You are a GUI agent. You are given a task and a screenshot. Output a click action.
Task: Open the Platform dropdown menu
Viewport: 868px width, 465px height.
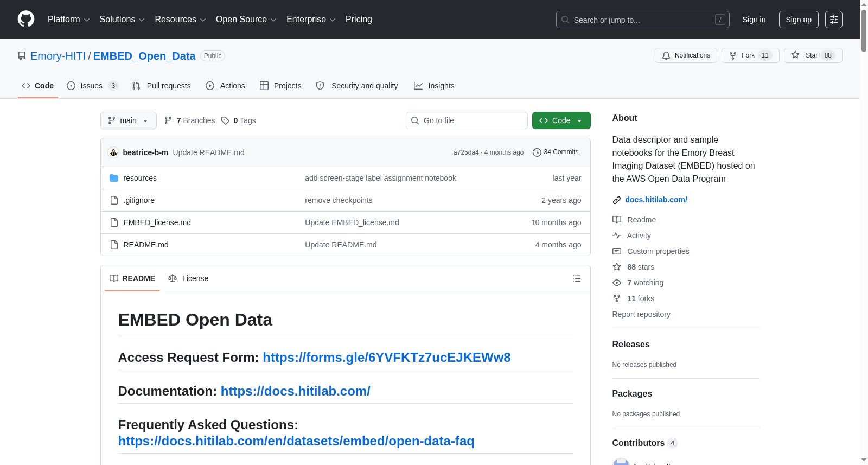(x=68, y=20)
